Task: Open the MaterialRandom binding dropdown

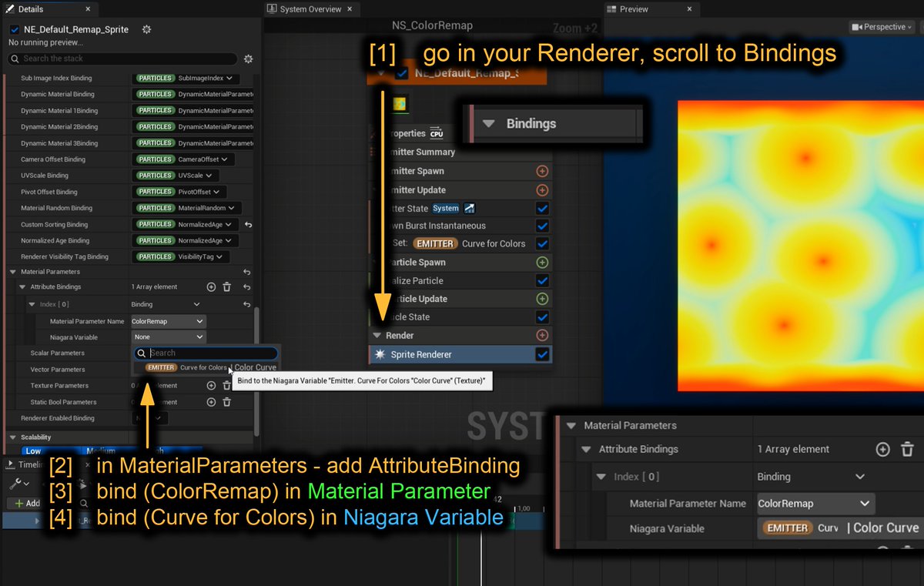Action: tap(187, 208)
